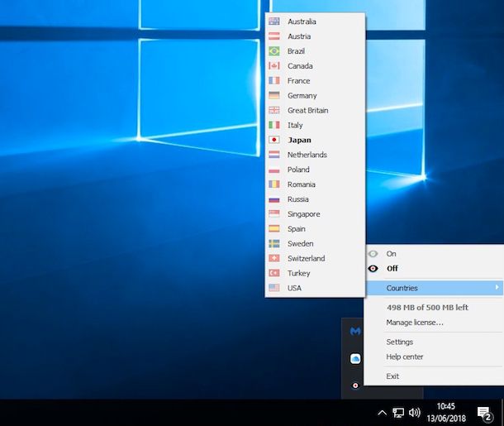Click the Poland flag icon

pyautogui.click(x=274, y=170)
